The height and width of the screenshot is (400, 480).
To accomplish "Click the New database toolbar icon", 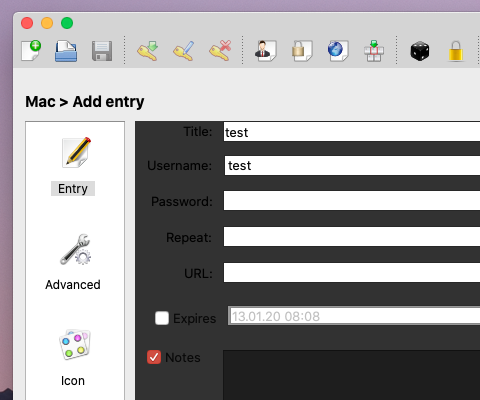I will pos(31,51).
